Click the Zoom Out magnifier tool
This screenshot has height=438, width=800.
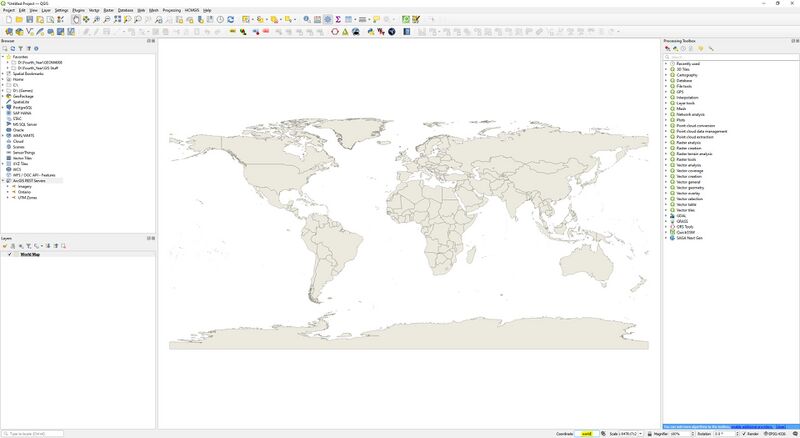[107, 19]
